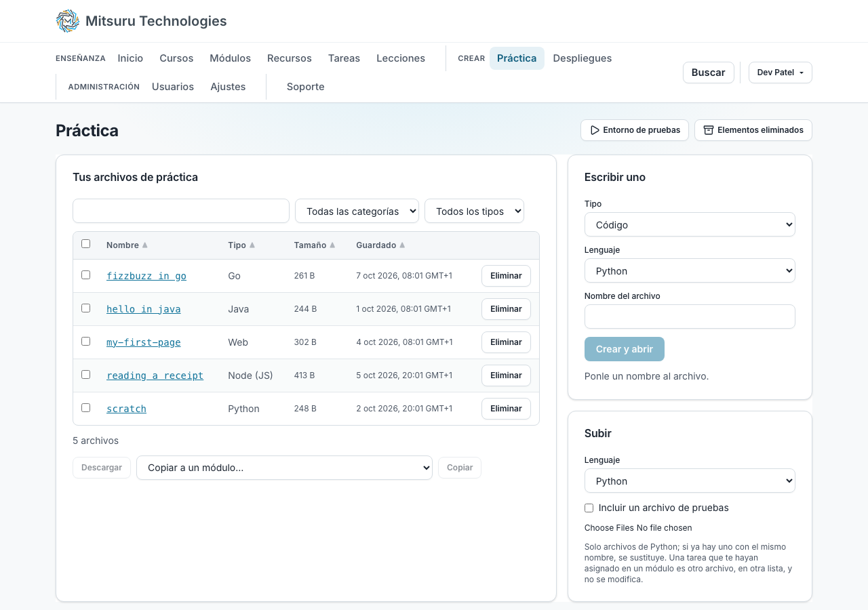Go to the Usuarios administration page

tap(173, 87)
